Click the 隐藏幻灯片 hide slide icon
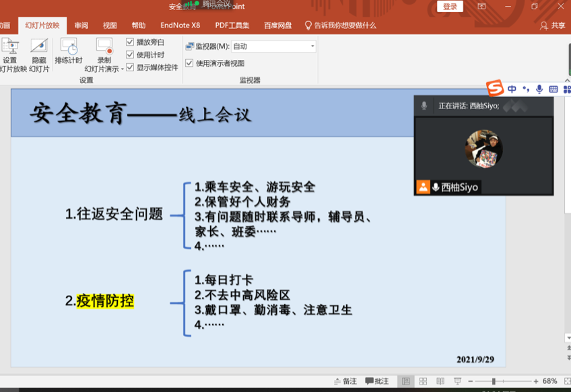Image resolution: width=571 pixels, height=392 pixels. [39, 47]
